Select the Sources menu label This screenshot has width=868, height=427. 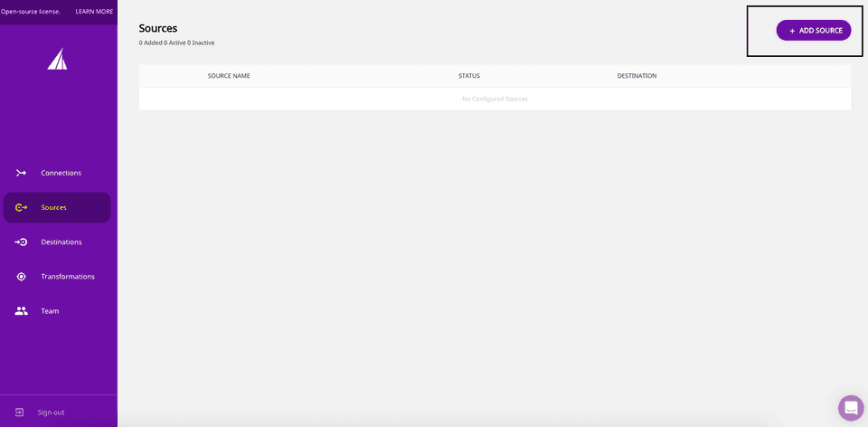click(53, 207)
